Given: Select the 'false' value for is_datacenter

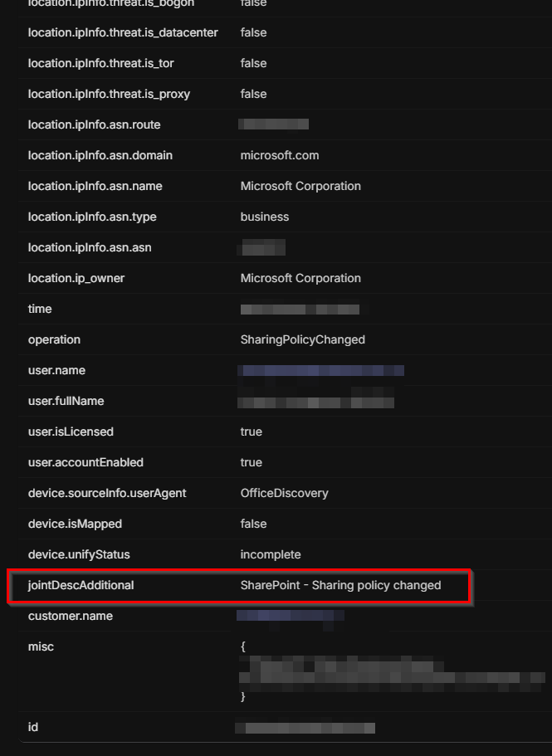Looking at the screenshot, I should pos(253,32).
